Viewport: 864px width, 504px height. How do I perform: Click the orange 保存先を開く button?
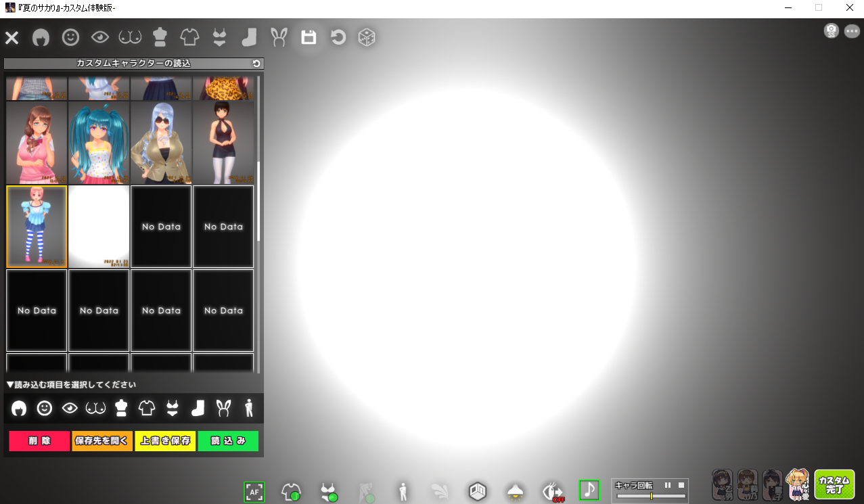coord(102,441)
